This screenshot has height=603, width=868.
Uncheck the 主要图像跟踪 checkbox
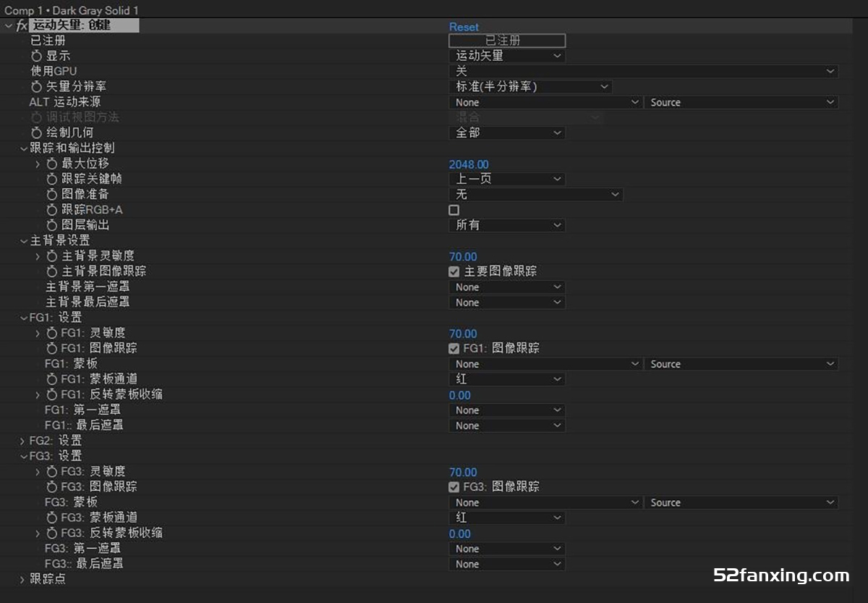point(454,271)
